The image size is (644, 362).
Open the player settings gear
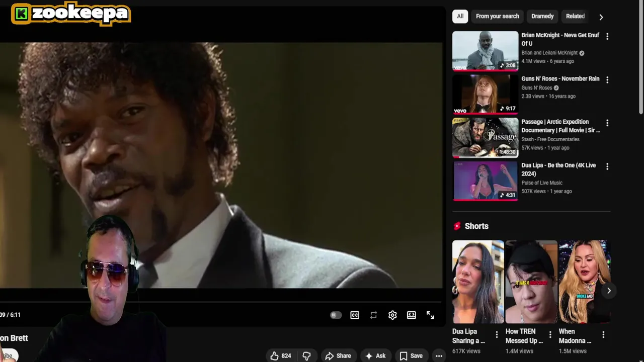(392, 315)
